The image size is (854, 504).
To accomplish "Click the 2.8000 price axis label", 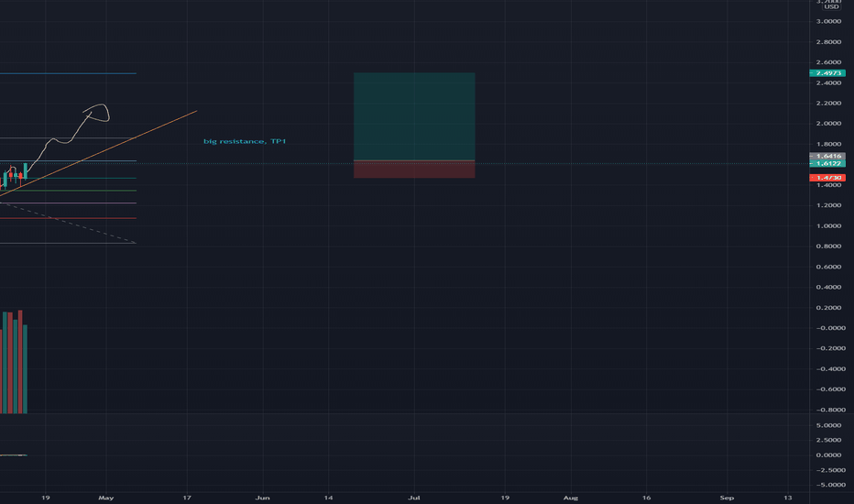I will (x=828, y=42).
